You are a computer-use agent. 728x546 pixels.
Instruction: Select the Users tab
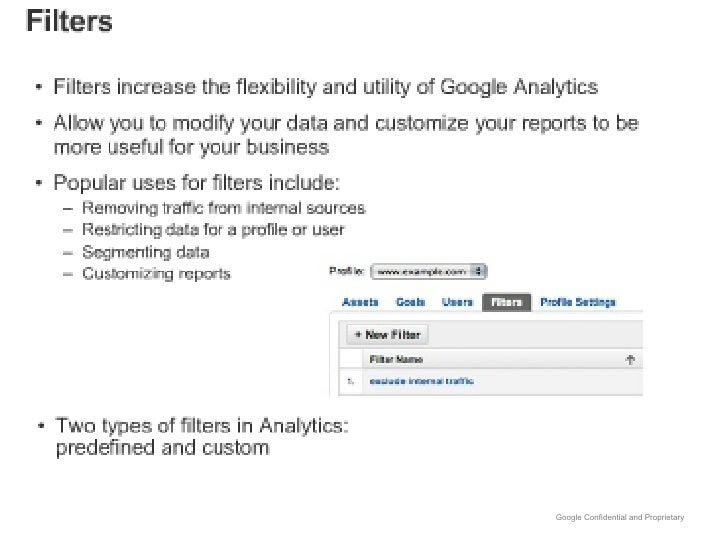457,302
